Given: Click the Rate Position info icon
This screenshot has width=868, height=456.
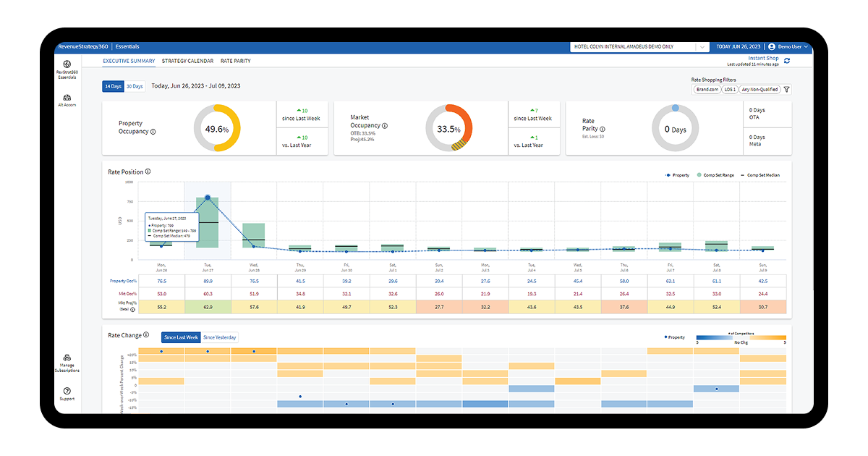Looking at the screenshot, I should [x=149, y=172].
